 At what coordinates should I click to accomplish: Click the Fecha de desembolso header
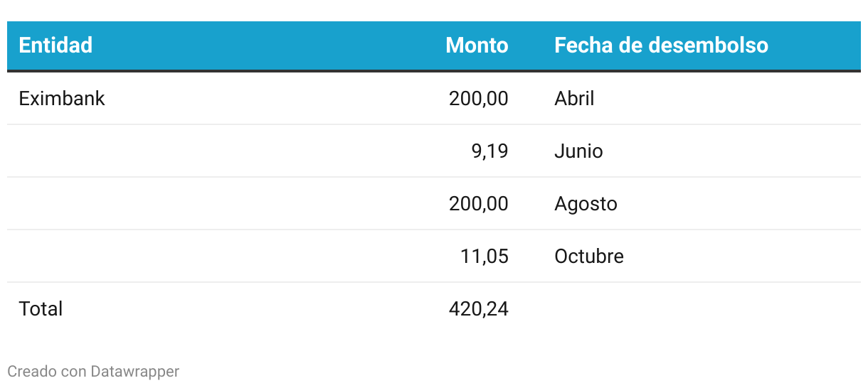point(661,45)
